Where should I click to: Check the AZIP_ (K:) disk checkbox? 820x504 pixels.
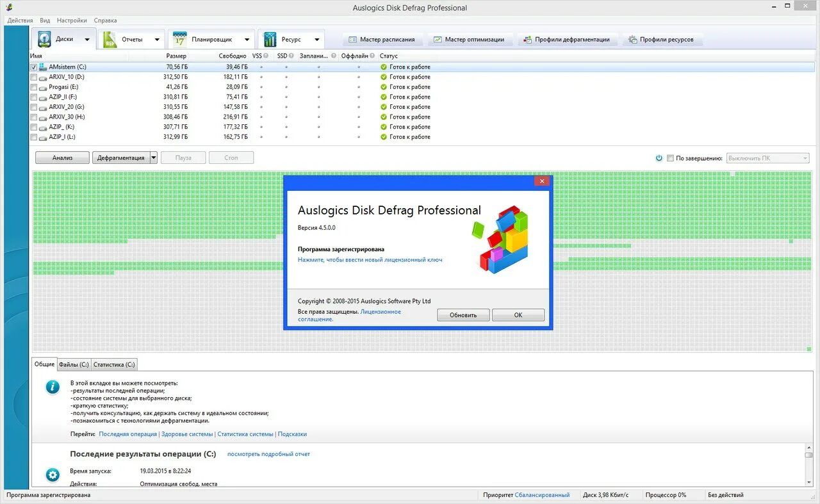(34, 127)
